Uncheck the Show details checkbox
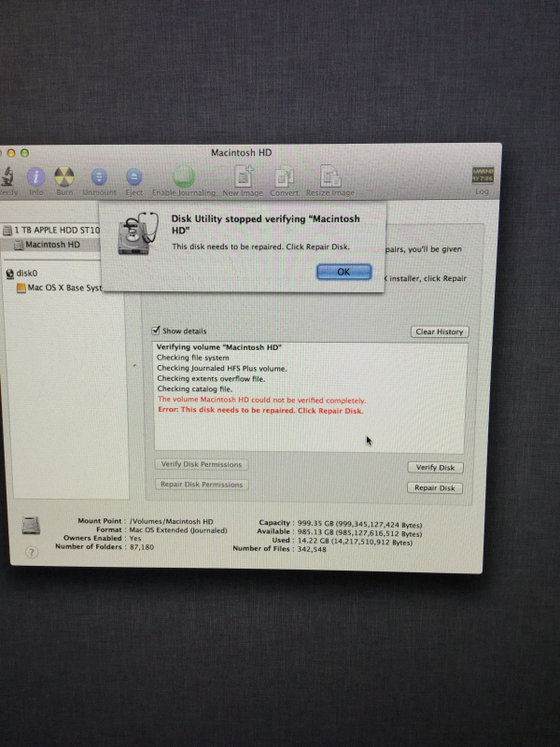Viewport: 560px width, 747px height. click(x=156, y=331)
